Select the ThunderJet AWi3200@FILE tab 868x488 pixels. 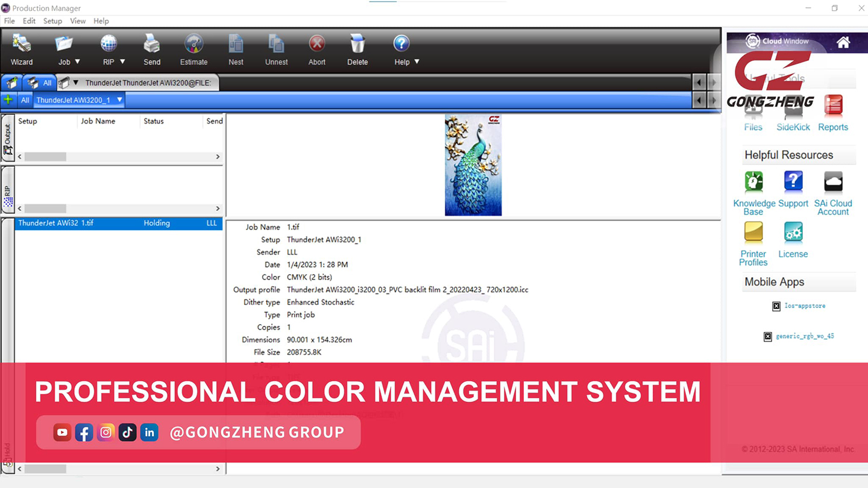tap(148, 83)
